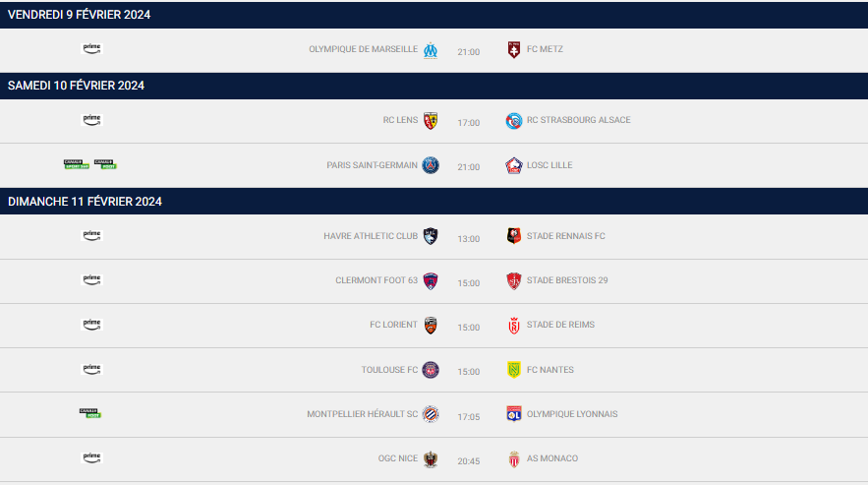
Task: Click the Olympique de Marseille club crest
Action: point(431,50)
